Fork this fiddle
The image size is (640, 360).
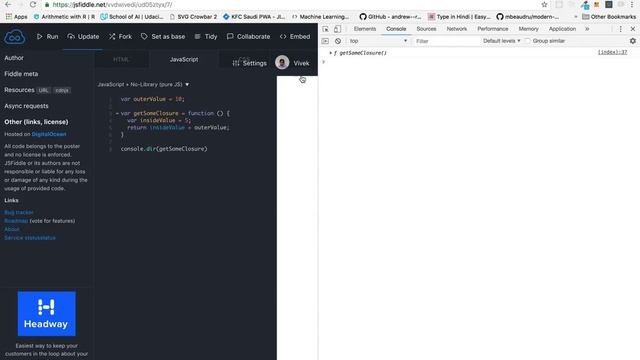[x=120, y=36]
